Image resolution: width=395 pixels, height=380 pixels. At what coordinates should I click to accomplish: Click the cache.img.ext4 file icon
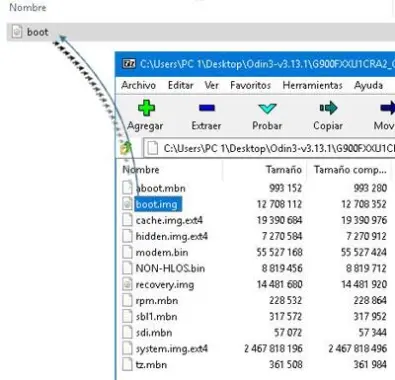[x=127, y=220]
